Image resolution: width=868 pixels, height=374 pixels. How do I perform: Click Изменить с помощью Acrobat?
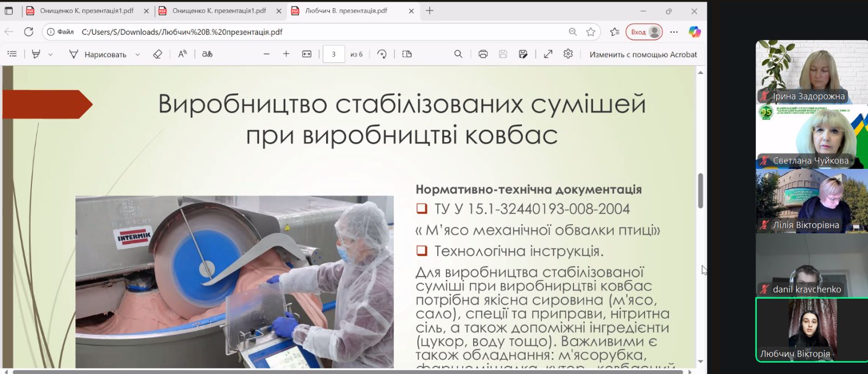click(x=643, y=54)
